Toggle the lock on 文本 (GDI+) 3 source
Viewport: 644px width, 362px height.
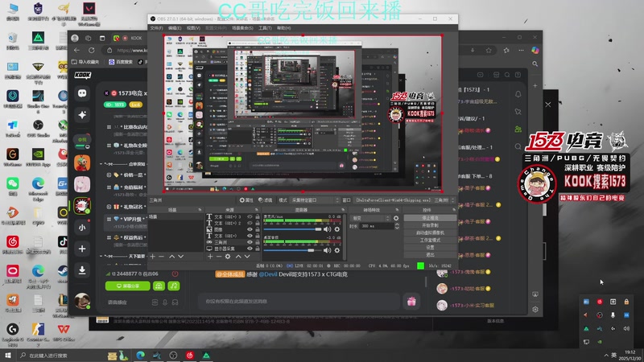tap(258, 216)
